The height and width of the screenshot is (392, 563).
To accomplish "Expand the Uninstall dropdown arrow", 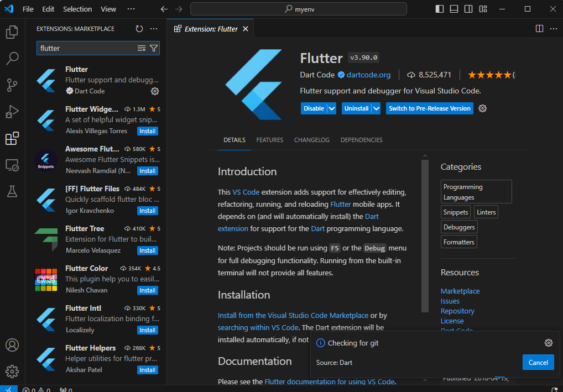I will point(376,108).
